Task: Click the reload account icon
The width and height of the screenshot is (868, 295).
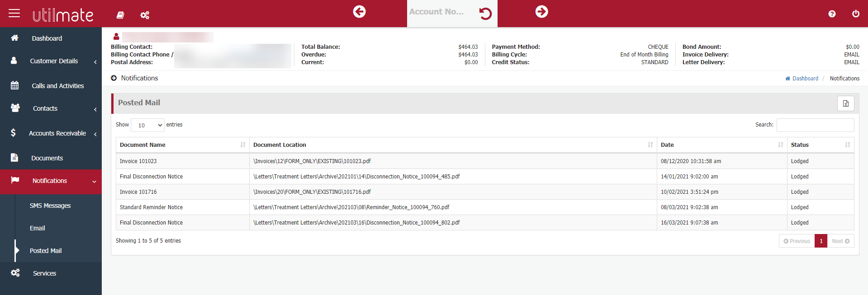Action: [485, 14]
